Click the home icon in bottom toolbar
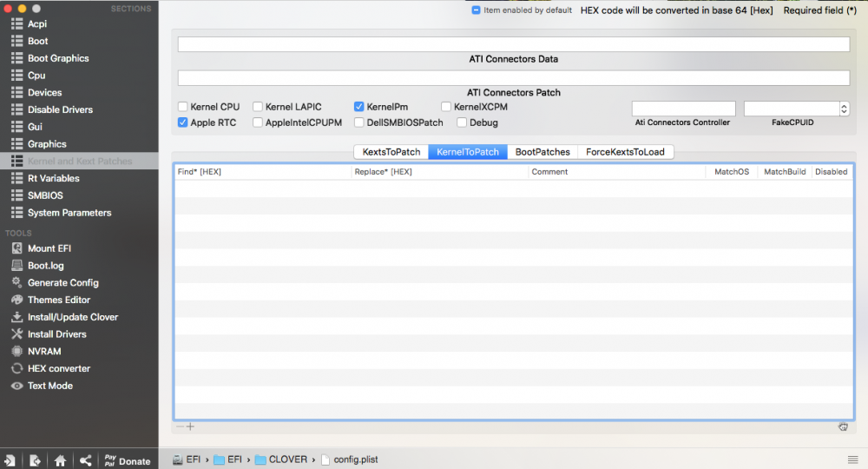The image size is (868, 469). tap(61, 460)
